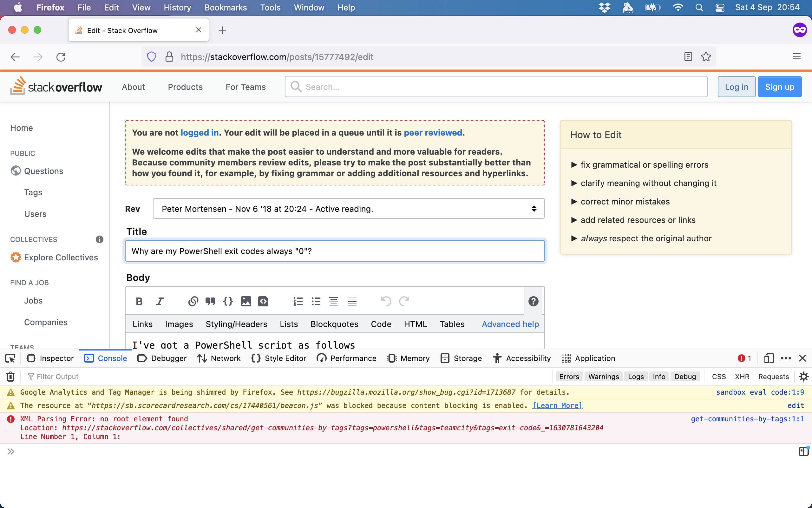Open the [Learn More] link in the console
The height and width of the screenshot is (508, 812).
coord(557,405)
